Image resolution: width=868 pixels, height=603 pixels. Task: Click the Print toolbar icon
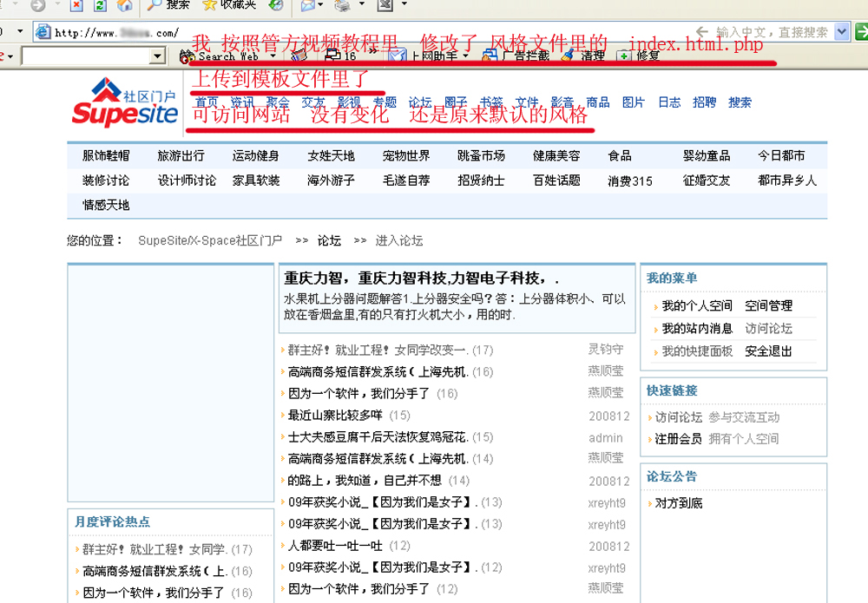(343, 5)
